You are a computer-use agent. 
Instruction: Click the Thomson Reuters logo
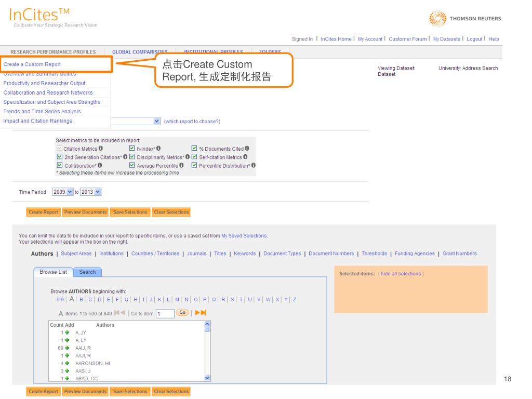pyautogui.click(x=465, y=18)
